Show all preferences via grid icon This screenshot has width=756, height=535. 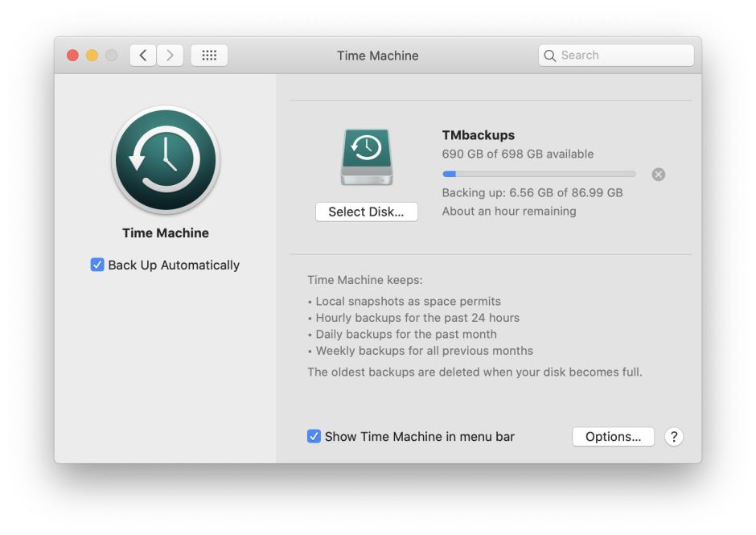[x=209, y=56]
